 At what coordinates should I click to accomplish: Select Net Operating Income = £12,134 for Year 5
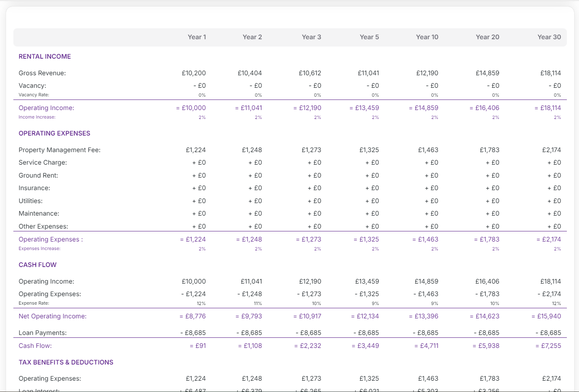coord(365,316)
